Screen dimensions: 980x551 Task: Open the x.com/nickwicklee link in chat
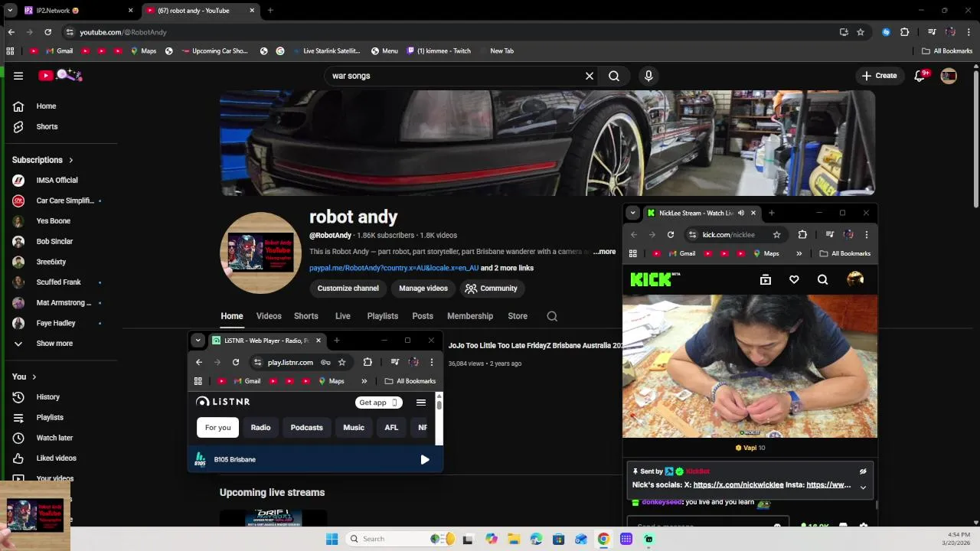[738, 485]
